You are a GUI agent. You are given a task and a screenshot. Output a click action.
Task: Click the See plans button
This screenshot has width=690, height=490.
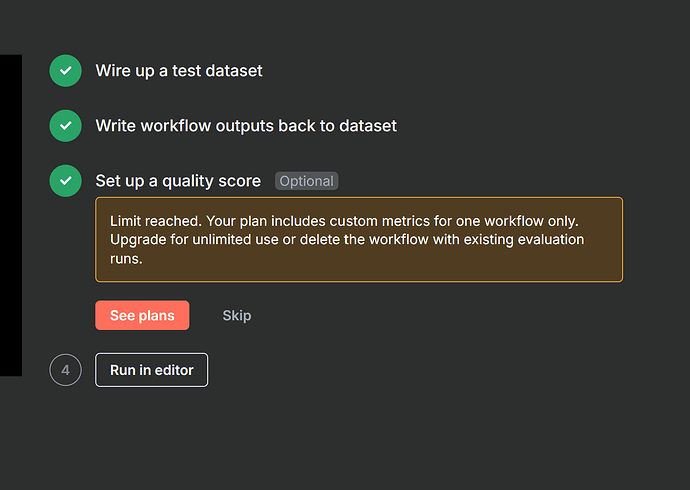142,315
